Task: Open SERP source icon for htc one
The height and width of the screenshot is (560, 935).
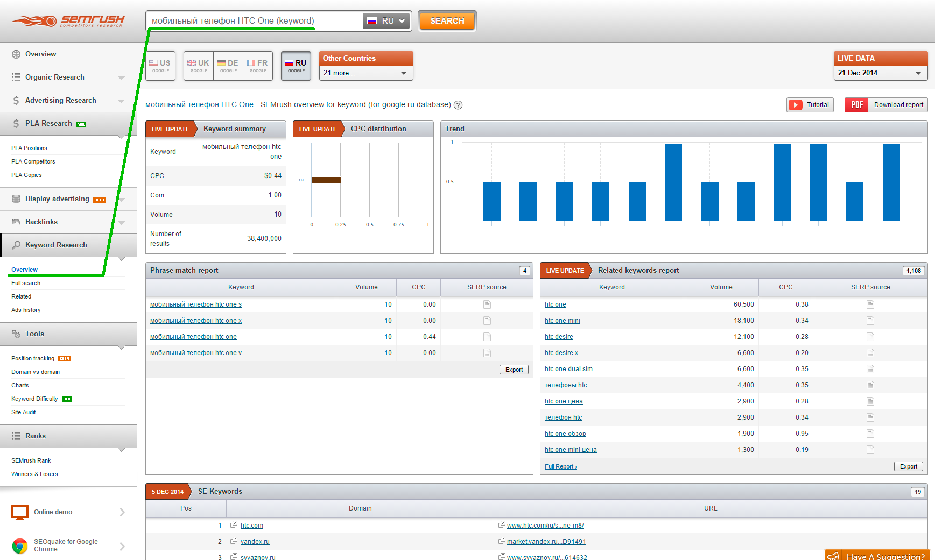Action: point(870,304)
